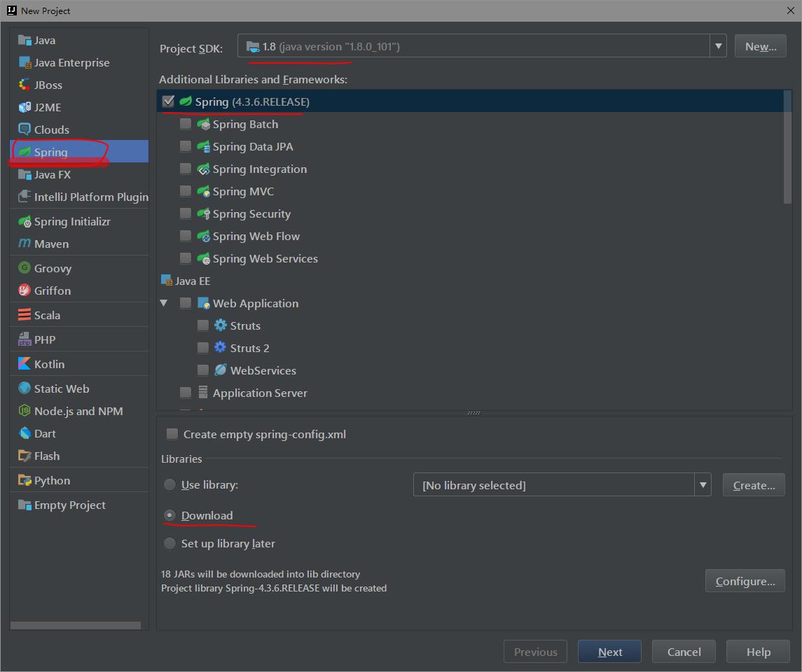Tick the Web Application checkbox
The image size is (802, 672).
[186, 303]
